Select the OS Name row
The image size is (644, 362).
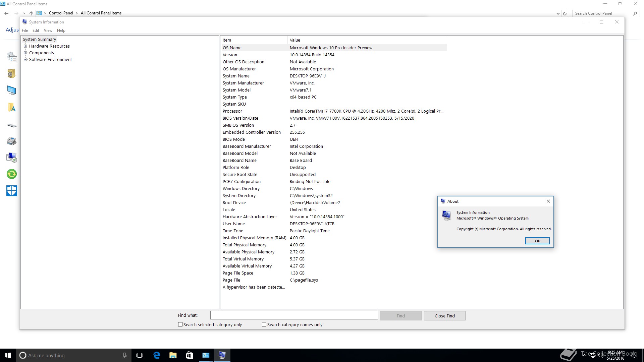pyautogui.click(x=334, y=48)
